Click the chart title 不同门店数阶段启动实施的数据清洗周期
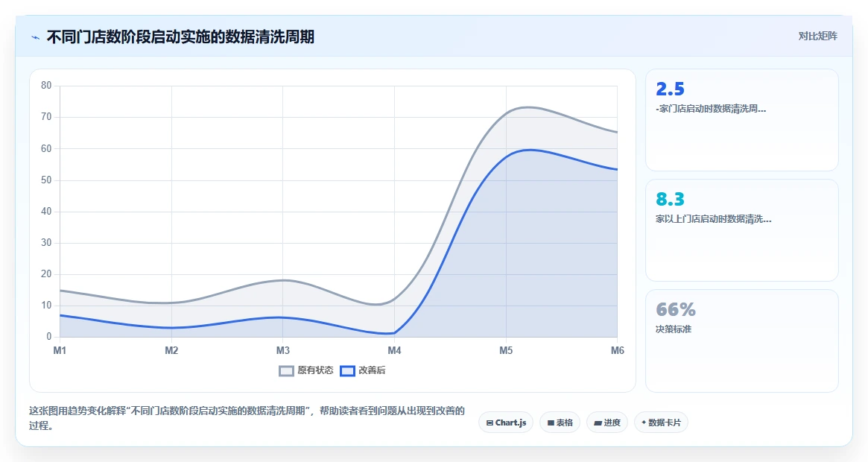Screen dimensions: 868x462 [x=180, y=37]
